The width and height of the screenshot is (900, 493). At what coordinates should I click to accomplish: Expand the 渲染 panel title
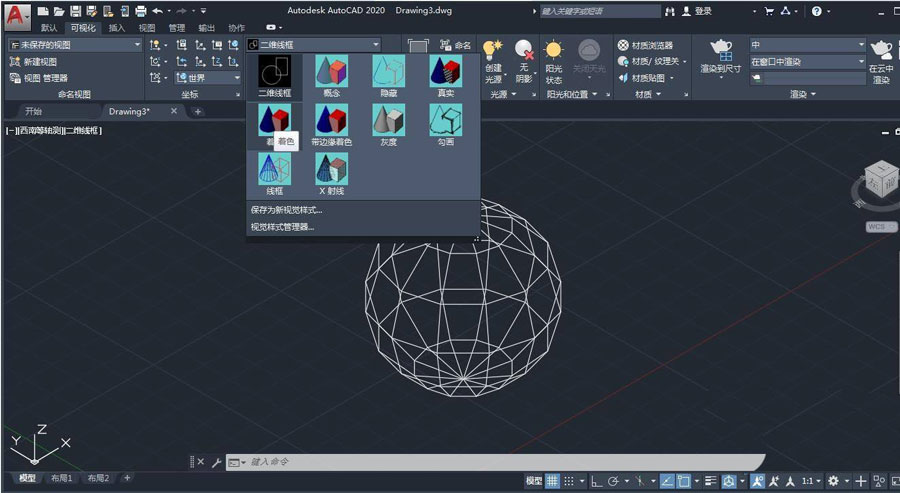tap(802, 94)
